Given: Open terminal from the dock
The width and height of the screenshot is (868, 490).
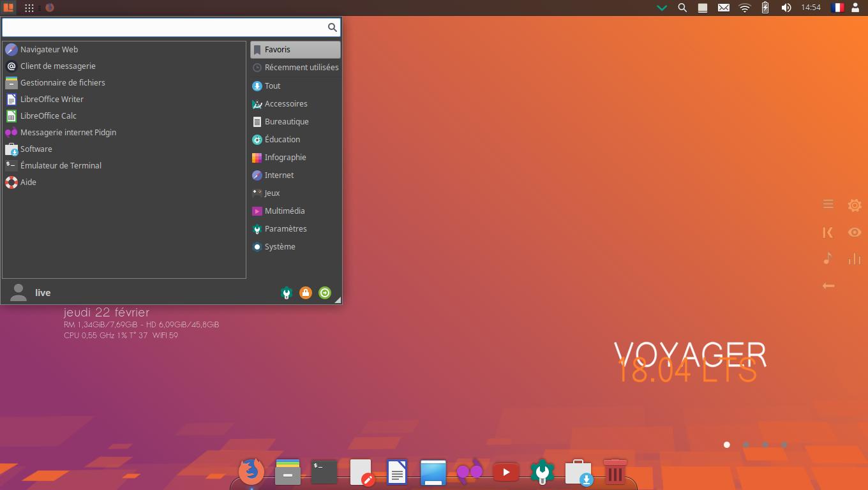Looking at the screenshot, I should click(x=324, y=472).
